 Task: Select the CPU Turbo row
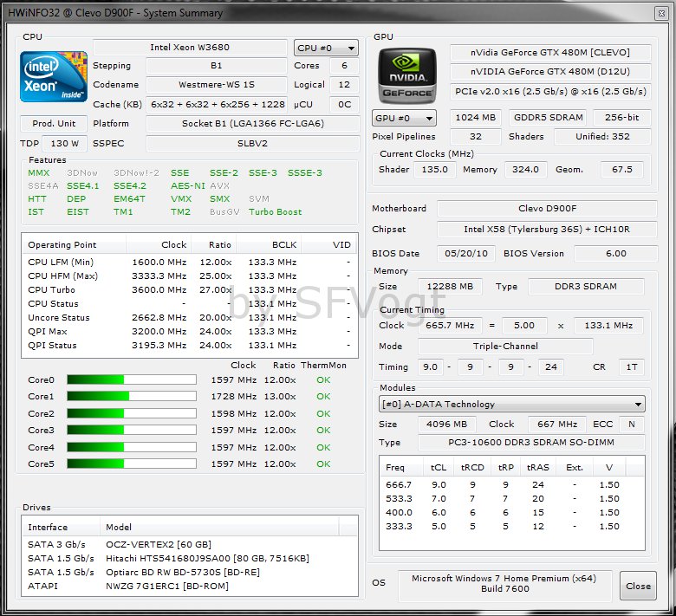tap(190, 289)
